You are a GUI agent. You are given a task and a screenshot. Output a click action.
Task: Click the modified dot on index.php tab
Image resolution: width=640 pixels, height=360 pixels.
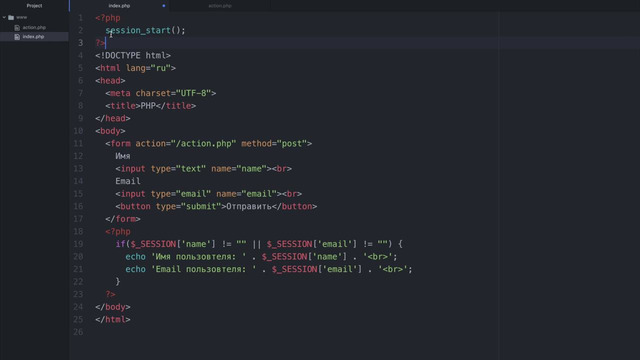coord(164,6)
